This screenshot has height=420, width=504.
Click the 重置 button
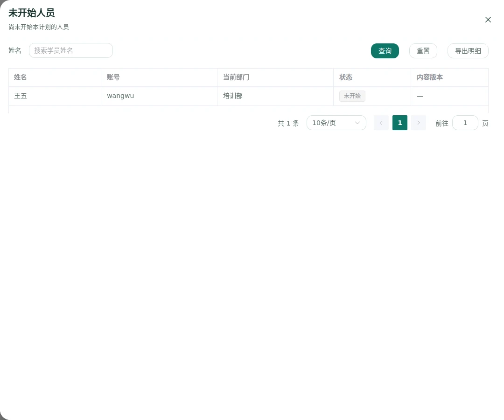click(x=423, y=51)
